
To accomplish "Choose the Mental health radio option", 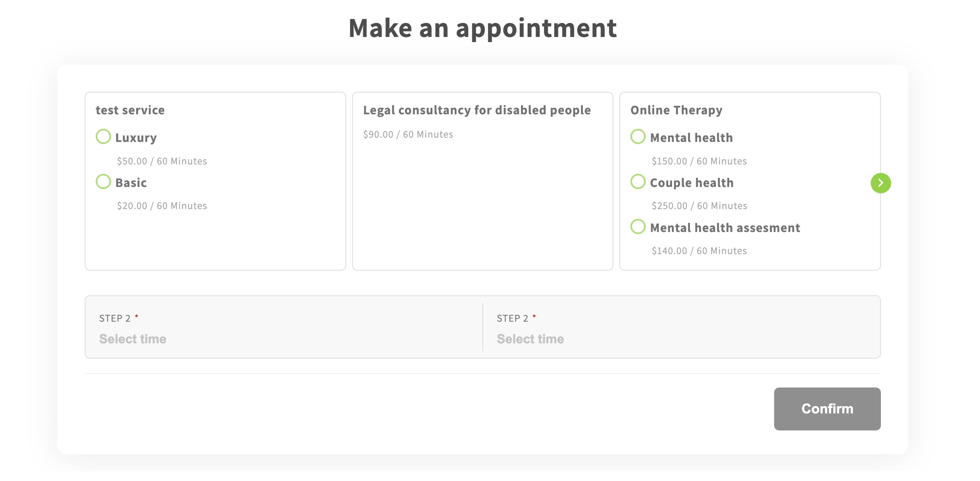I will point(638,137).
